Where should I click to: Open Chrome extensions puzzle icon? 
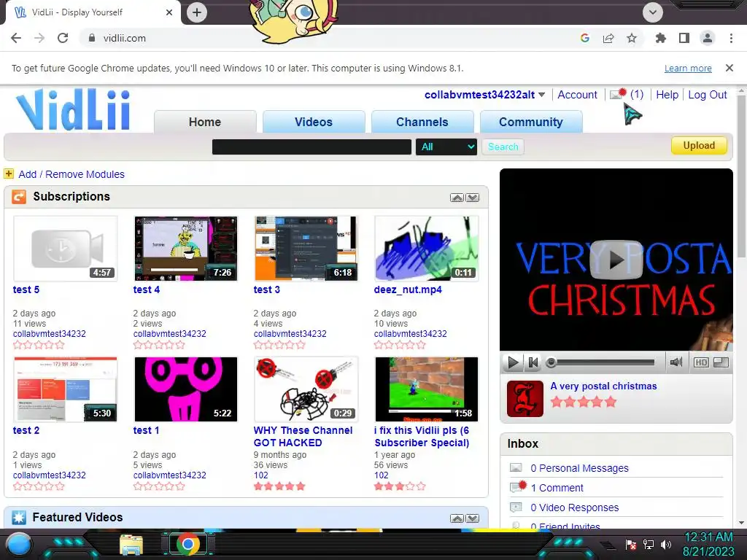[x=660, y=38]
